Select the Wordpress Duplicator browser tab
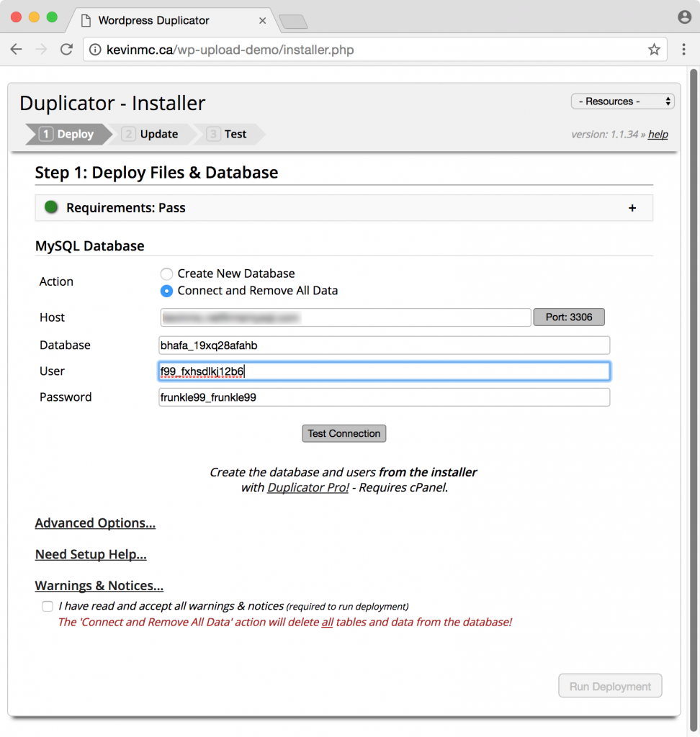Viewport: 700px width, 737px height. 171,21
